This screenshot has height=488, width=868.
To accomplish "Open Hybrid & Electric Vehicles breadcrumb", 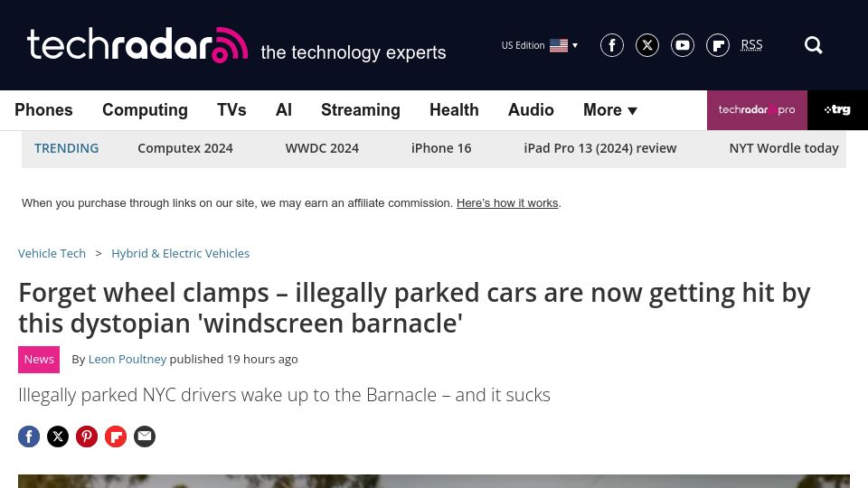I will coord(181,253).
